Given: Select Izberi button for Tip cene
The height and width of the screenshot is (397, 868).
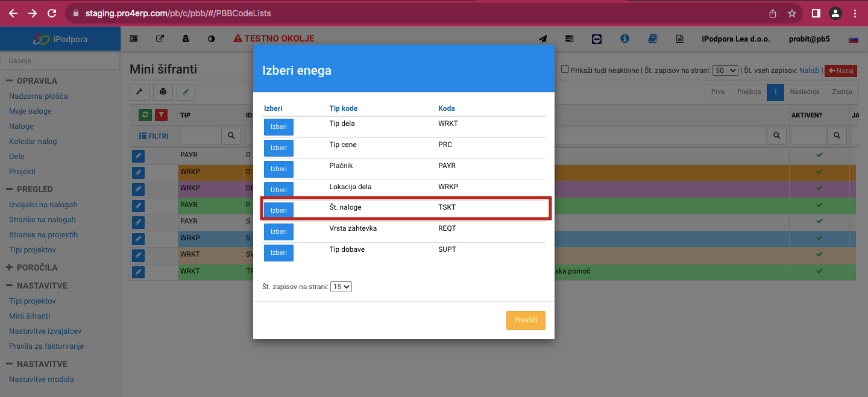Looking at the screenshot, I should pyautogui.click(x=278, y=148).
